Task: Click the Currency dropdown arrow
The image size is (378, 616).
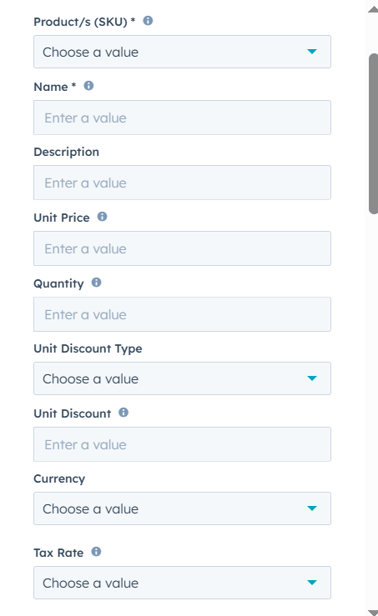Action: click(312, 508)
